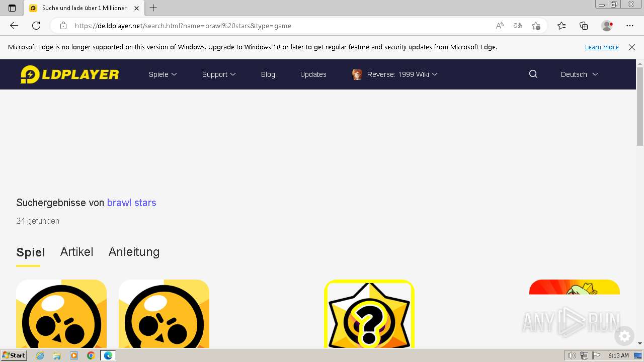
Task: Open the Action Center flag tray icon
Action: tap(596, 355)
